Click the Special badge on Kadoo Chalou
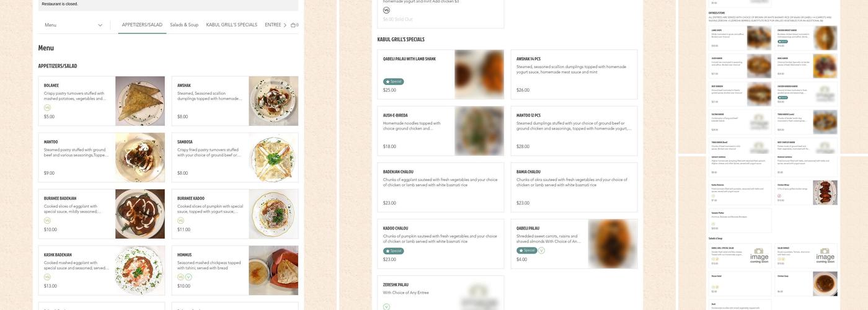This screenshot has height=310, width=868. pos(394,250)
